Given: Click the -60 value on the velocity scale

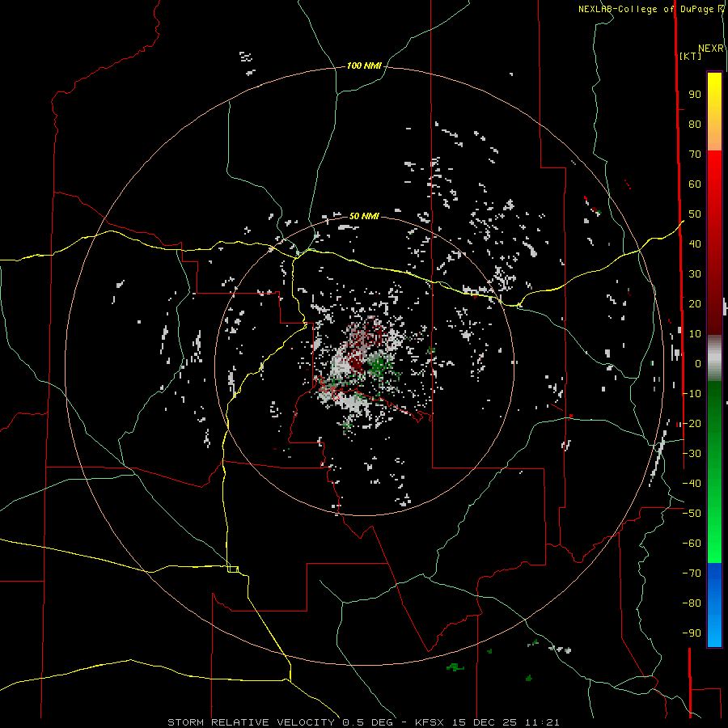Looking at the screenshot, I should pyautogui.click(x=692, y=544).
